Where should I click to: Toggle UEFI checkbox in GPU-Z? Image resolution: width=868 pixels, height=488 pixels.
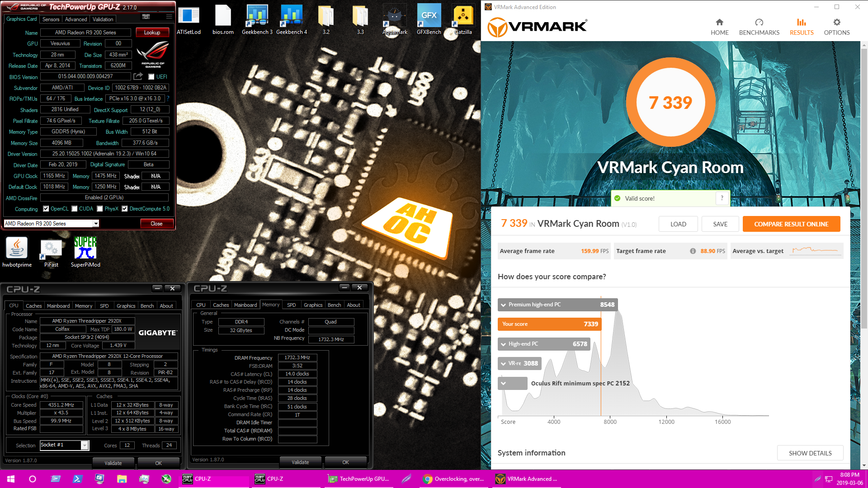[151, 77]
